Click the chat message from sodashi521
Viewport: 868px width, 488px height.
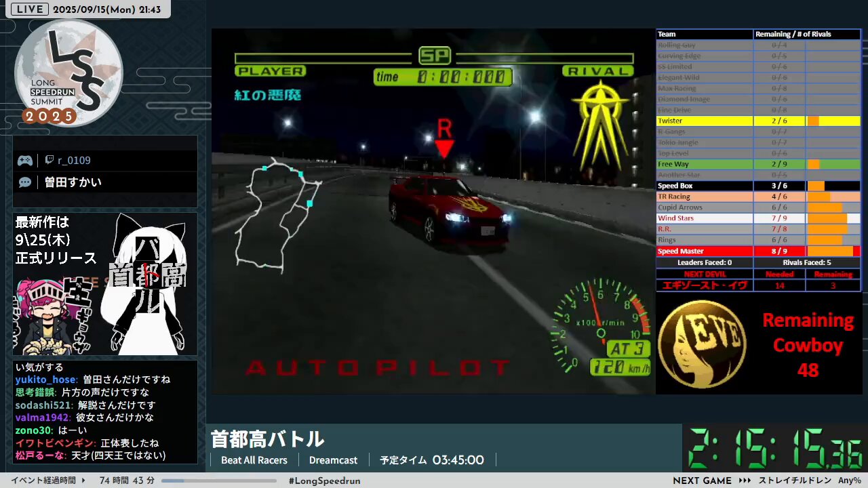click(x=85, y=405)
